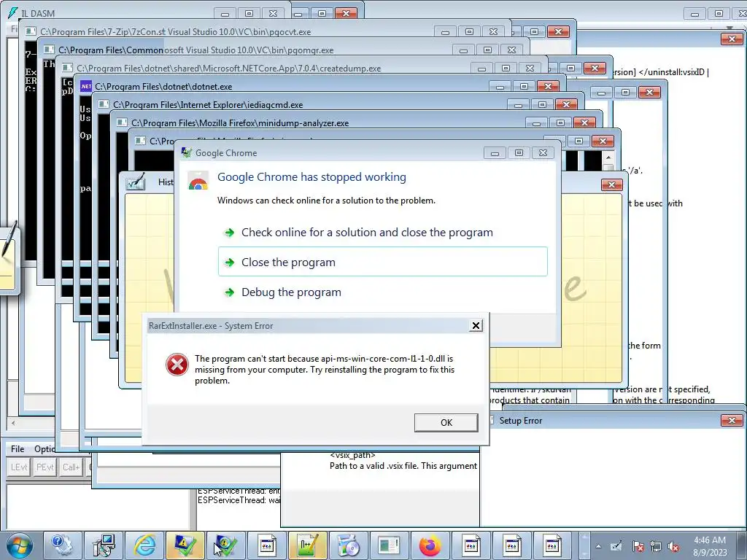Click the PEvt toolbar button
Viewport: 747px width, 560px height.
pos(45,467)
